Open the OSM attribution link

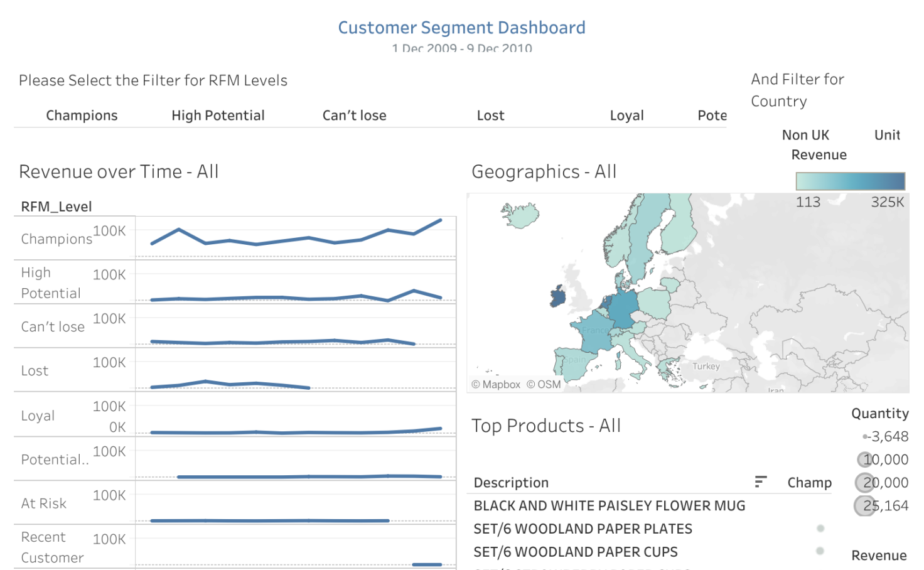click(x=545, y=384)
